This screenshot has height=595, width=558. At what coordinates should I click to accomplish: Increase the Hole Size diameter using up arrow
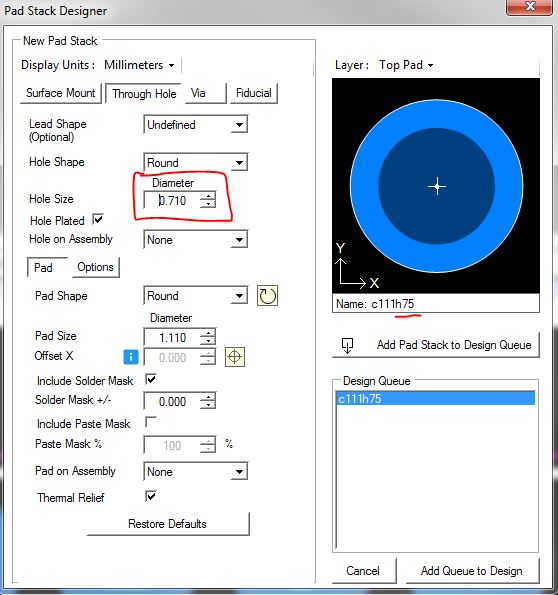tap(208, 196)
